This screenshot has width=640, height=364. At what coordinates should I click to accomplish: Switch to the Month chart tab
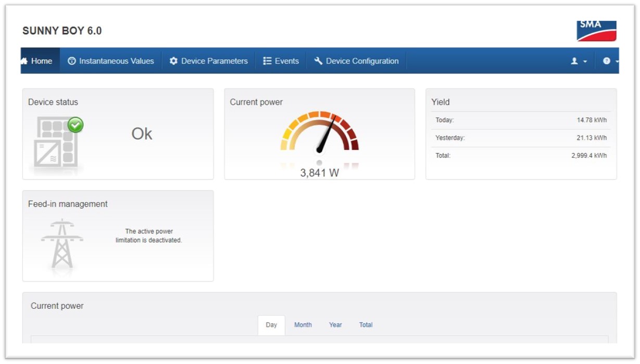[303, 325]
